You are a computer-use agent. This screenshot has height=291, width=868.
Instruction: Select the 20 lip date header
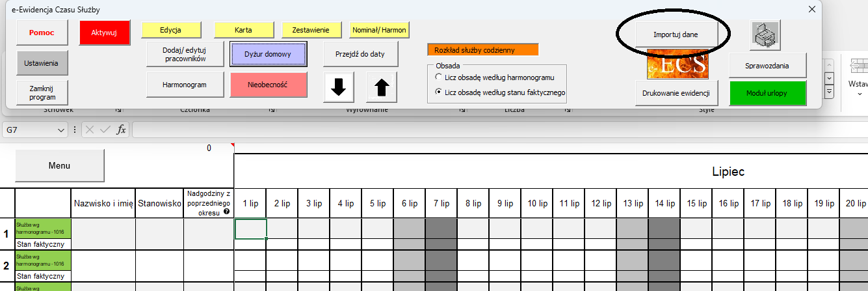854,204
